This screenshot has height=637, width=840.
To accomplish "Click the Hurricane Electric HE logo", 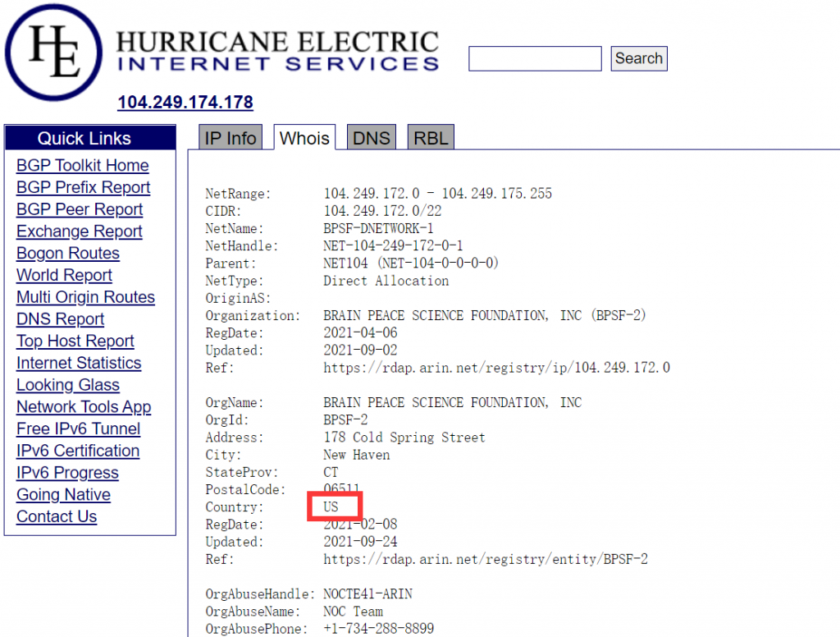I will pos(53,53).
